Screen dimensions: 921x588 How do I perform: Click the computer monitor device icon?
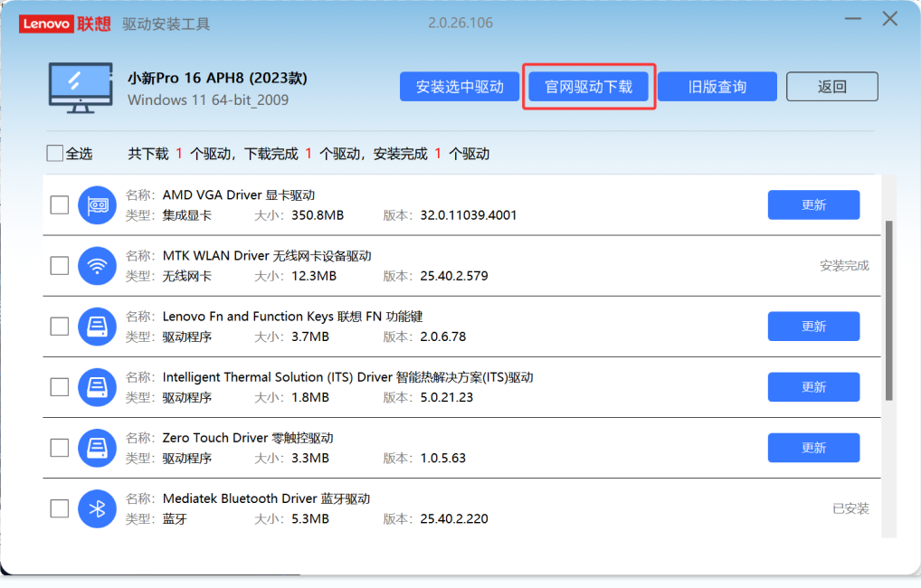click(x=81, y=88)
